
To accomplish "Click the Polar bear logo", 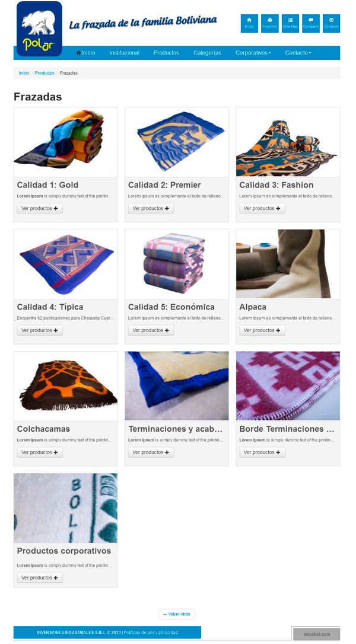I will click(39, 28).
